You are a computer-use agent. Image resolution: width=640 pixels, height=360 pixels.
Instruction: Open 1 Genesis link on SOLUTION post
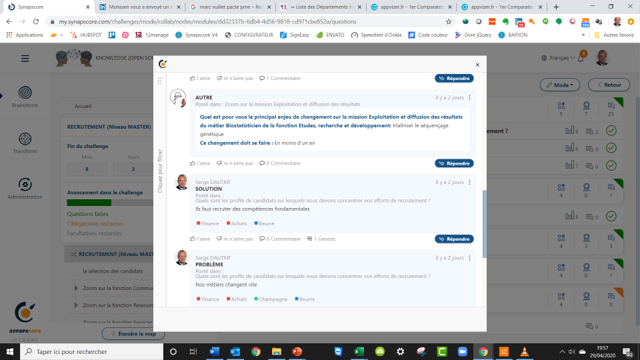point(321,239)
